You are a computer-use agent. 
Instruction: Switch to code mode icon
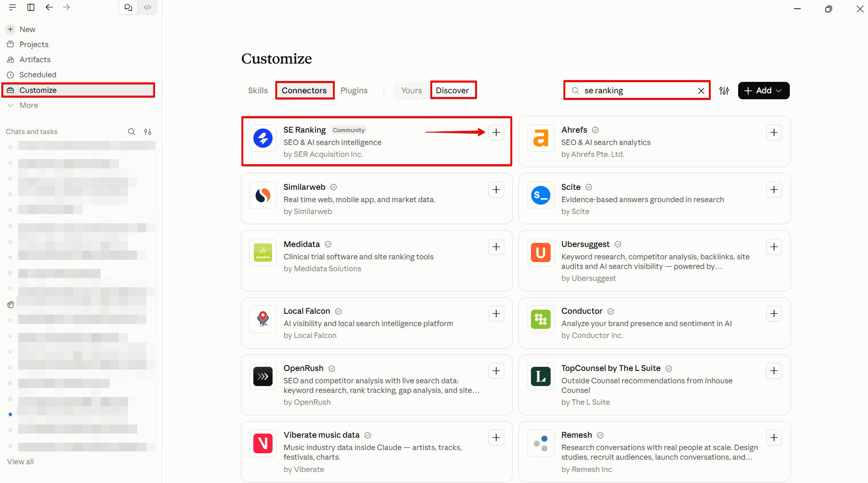(x=147, y=7)
